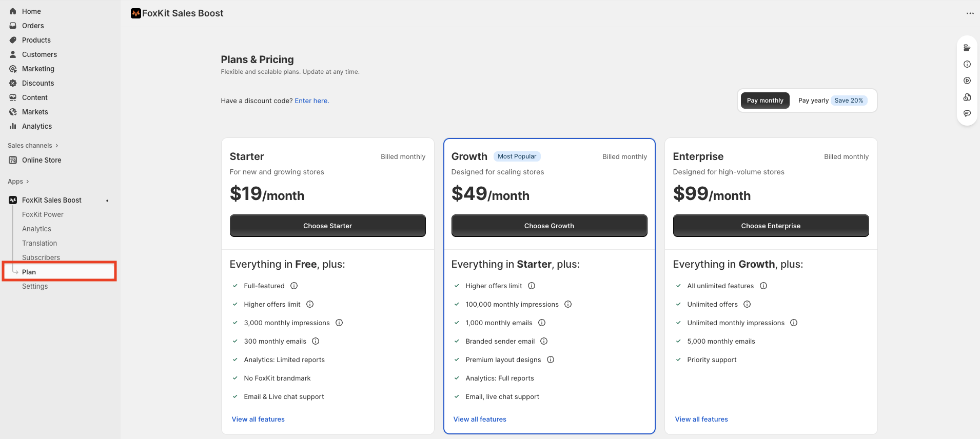
Task: Click the info circle icon in right floating panel
Action: point(967,64)
